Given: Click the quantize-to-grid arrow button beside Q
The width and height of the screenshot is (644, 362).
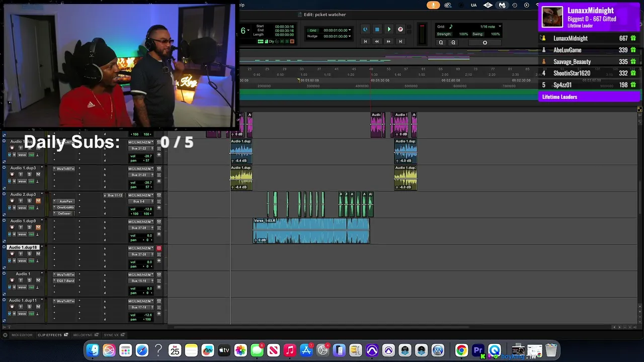Looking at the screenshot, I should point(453,43).
